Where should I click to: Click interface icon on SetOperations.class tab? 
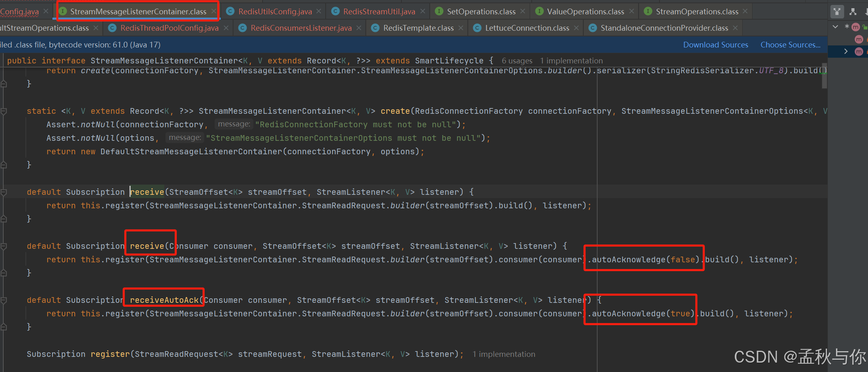pos(439,11)
